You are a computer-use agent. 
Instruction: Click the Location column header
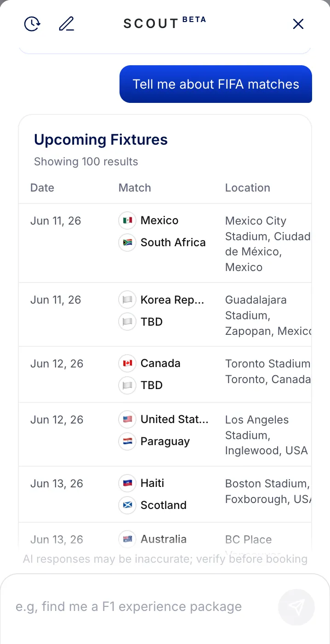pyautogui.click(x=247, y=187)
